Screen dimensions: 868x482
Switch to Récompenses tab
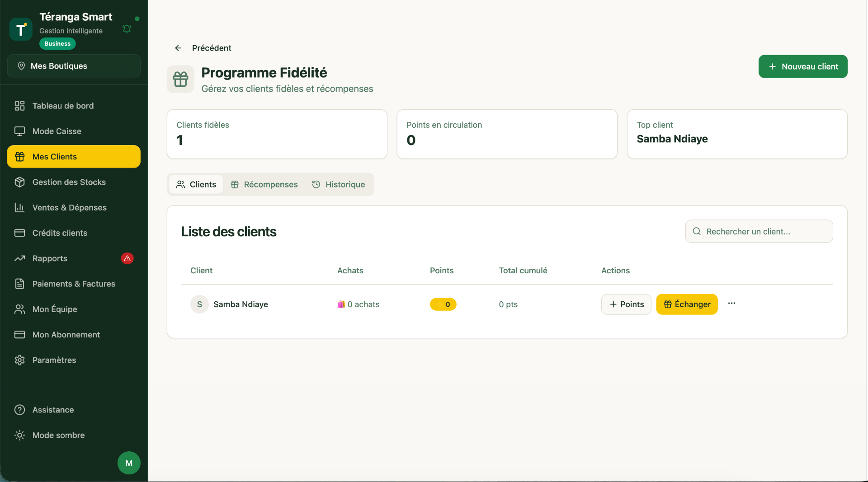264,184
